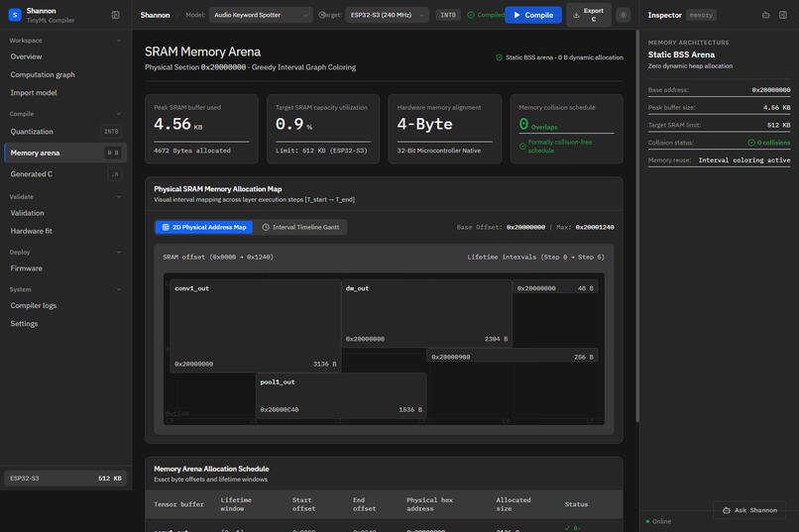Image resolution: width=799 pixels, height=532 pixels.
Task: Click Target SRAM limit 512 KB value
Action: [x=778, y=125]
